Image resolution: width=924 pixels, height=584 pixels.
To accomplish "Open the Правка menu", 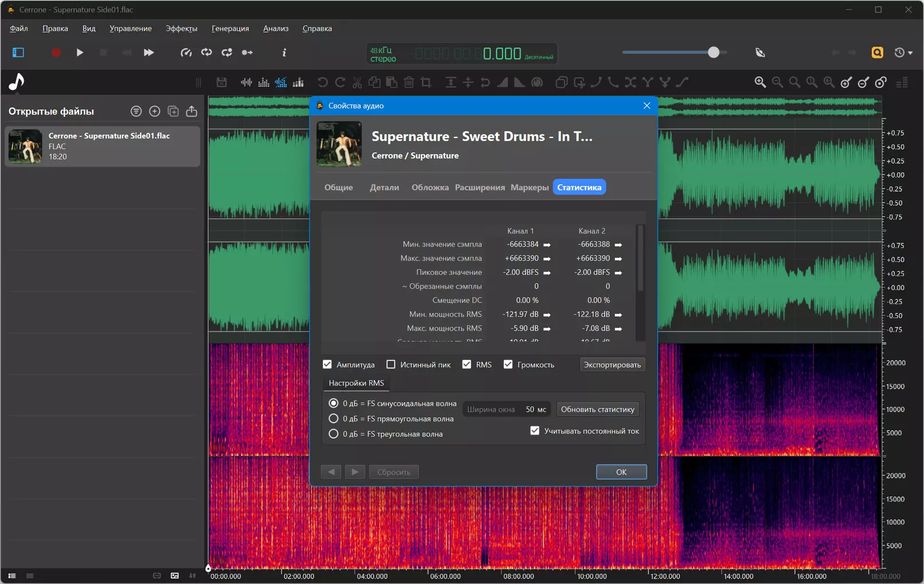I will pos(55,28).
